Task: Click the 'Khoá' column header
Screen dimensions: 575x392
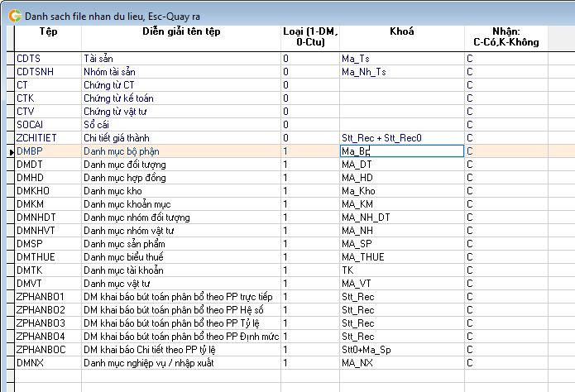Action: 402,38
